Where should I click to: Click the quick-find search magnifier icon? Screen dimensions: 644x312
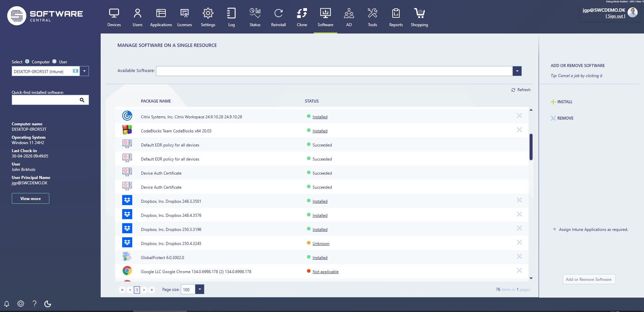point(82,100)
